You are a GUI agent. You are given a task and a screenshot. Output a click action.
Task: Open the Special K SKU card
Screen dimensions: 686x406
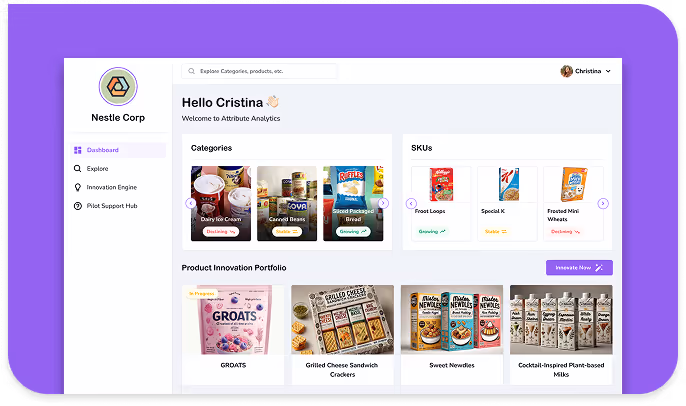[507, 203]
